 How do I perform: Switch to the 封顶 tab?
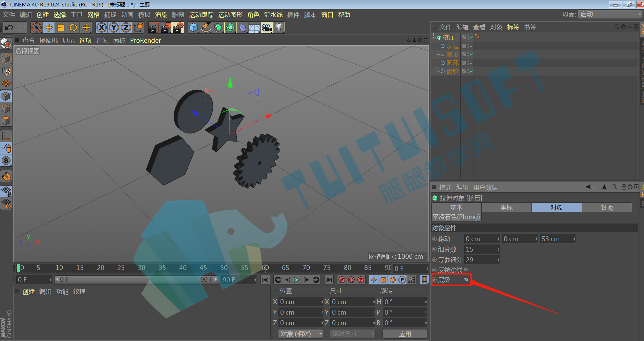[607, 208]
